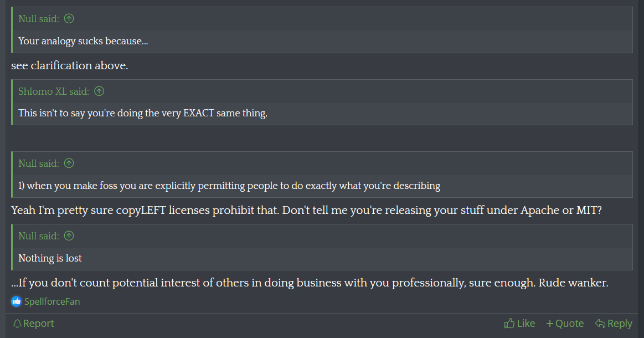Click the "Reply" button label
This screenshot has width=644, height=338.
point(620,324)
